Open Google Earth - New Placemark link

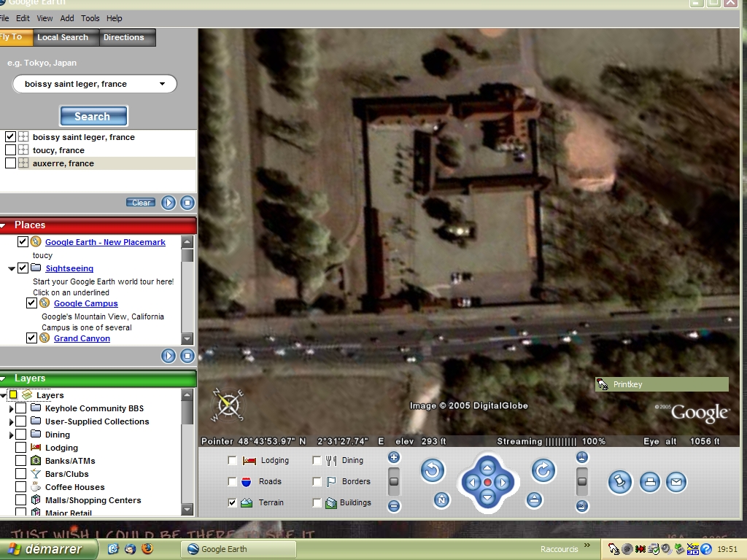(105, 242)
